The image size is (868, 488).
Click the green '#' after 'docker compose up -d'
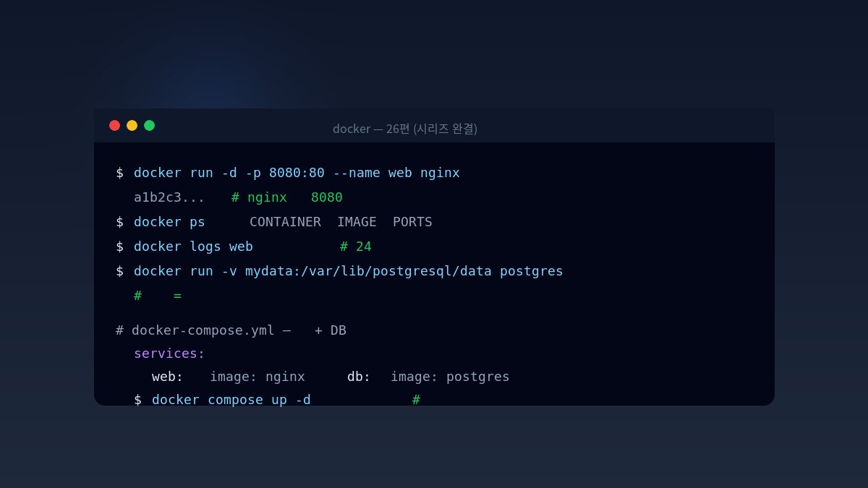tap(416, 399)
